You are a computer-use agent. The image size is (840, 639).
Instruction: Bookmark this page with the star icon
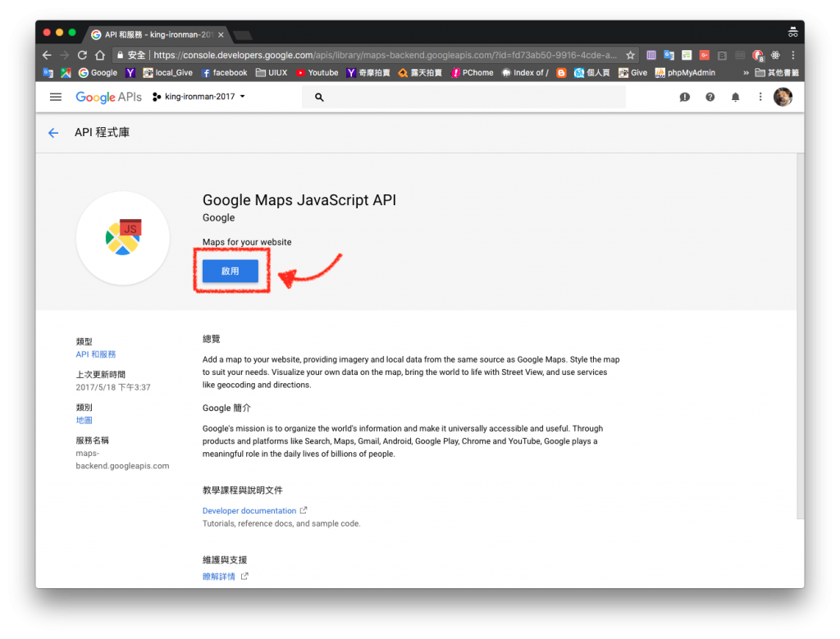point(631,55)
